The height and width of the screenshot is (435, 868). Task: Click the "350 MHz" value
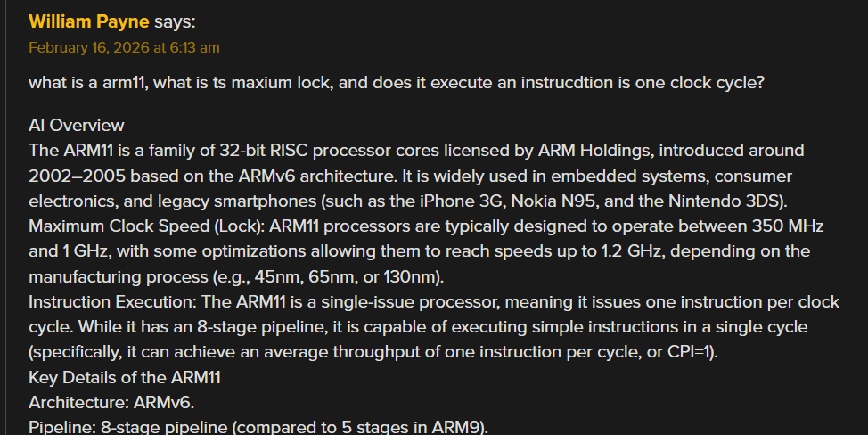click(x=784, y=226)
